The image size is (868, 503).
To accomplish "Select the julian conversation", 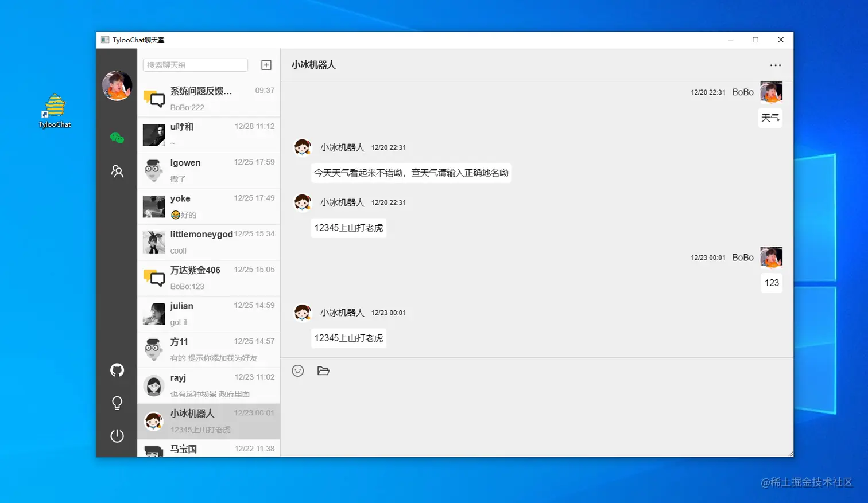I will [209, 314].
